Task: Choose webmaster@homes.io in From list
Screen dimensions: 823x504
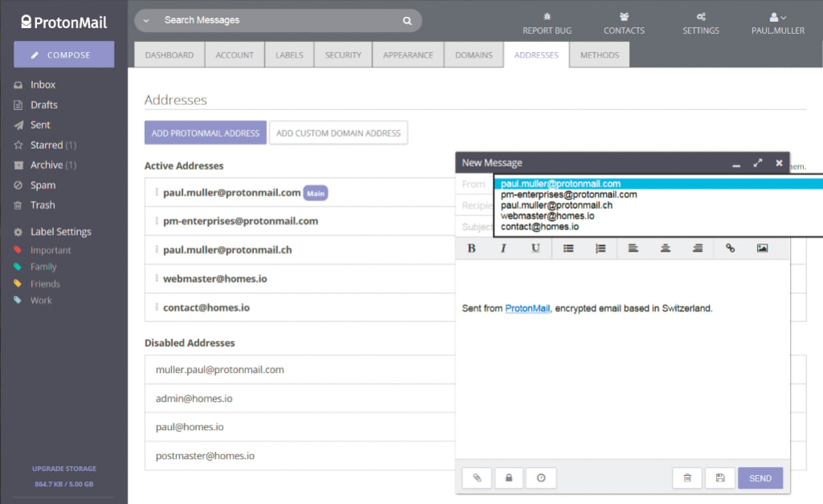Action: tap(659, 215)
